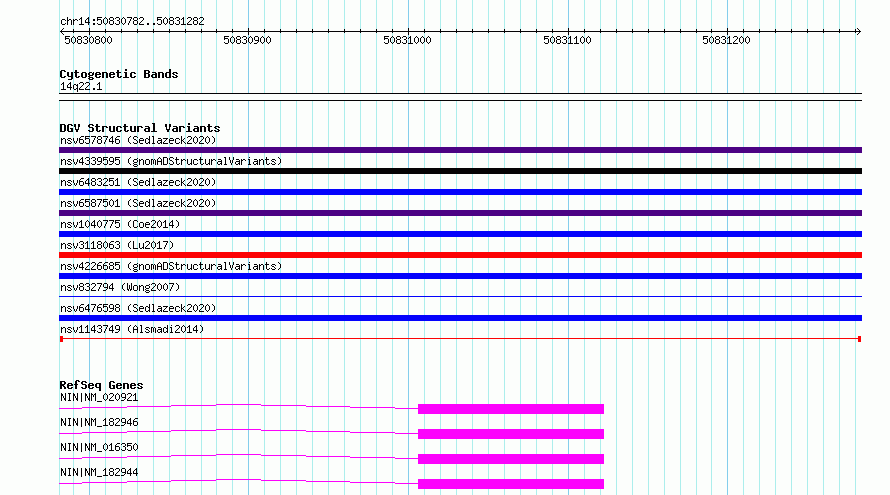890x495 pixels.
Task: Click transcript label NIN|NM_182944
Action: [99, 472]
